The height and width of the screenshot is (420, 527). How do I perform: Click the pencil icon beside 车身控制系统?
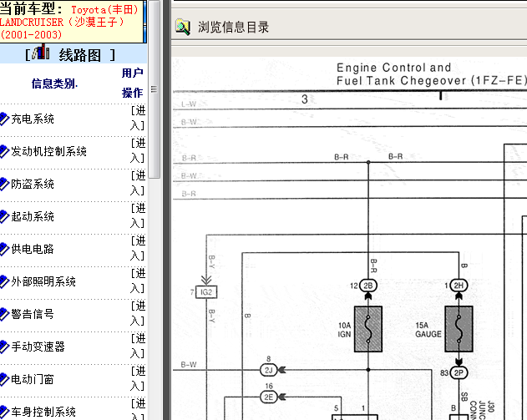click(4, 412)
